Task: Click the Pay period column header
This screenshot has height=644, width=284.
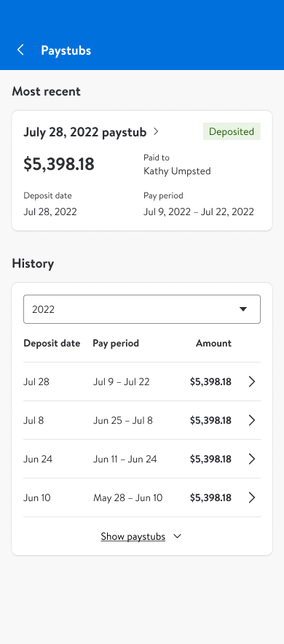Action: pos(116,343)
